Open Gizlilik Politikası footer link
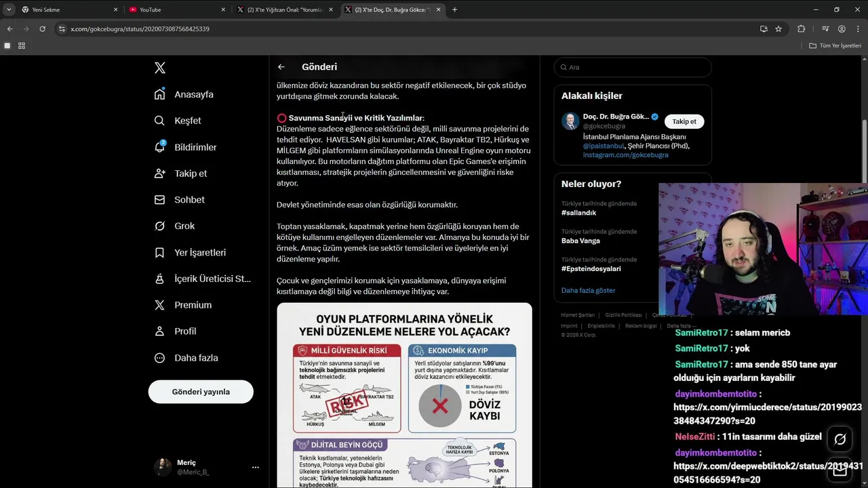 pyautogui.click(x=623, y=315)
